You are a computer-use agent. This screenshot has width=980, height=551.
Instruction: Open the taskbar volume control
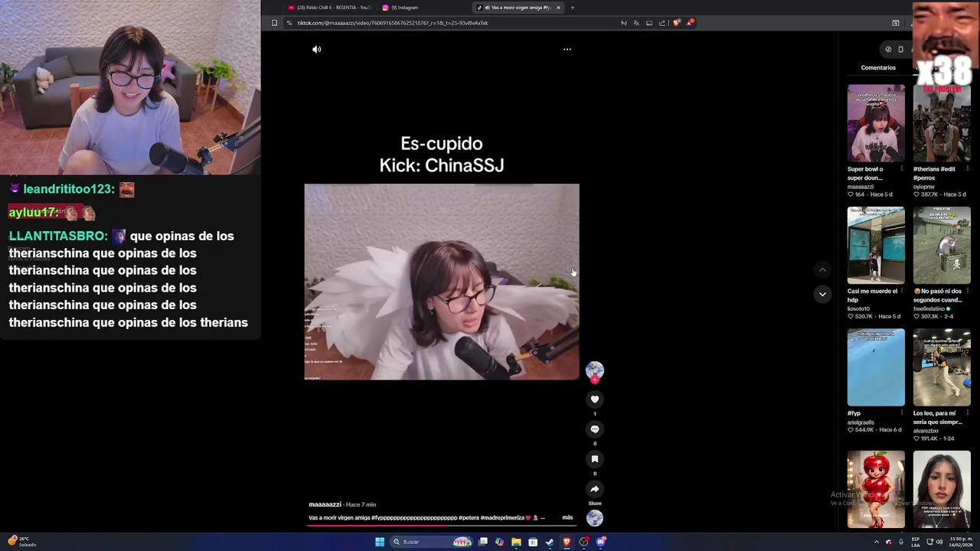[939, 542]
